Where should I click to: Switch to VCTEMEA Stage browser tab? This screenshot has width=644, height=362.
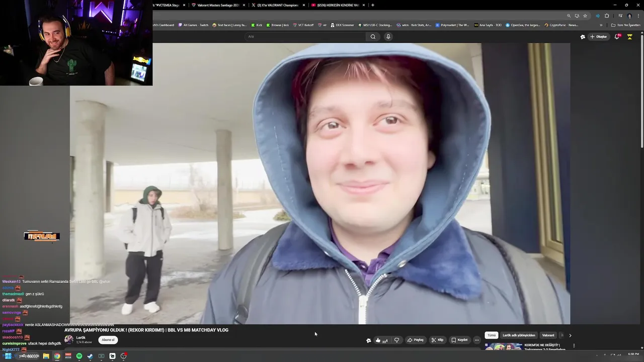pyautogui.click(x=168, y=5)
